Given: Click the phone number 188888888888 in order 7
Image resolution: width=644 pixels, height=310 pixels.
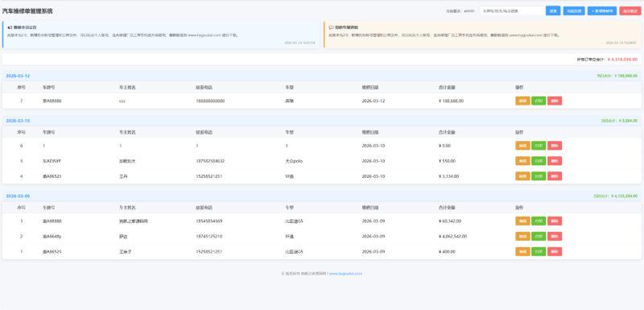Looking at the screenshot, I should (210, 101).
